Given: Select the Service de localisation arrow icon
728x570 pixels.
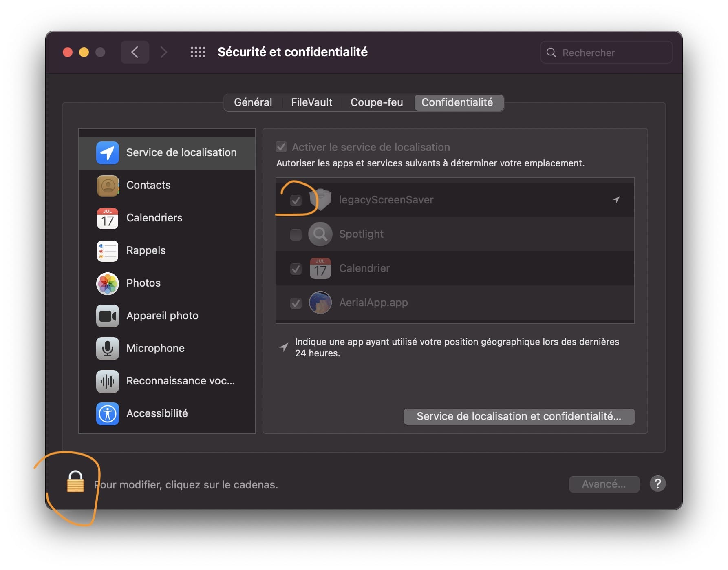Looking at the screenshot, I should coord(108,152).
